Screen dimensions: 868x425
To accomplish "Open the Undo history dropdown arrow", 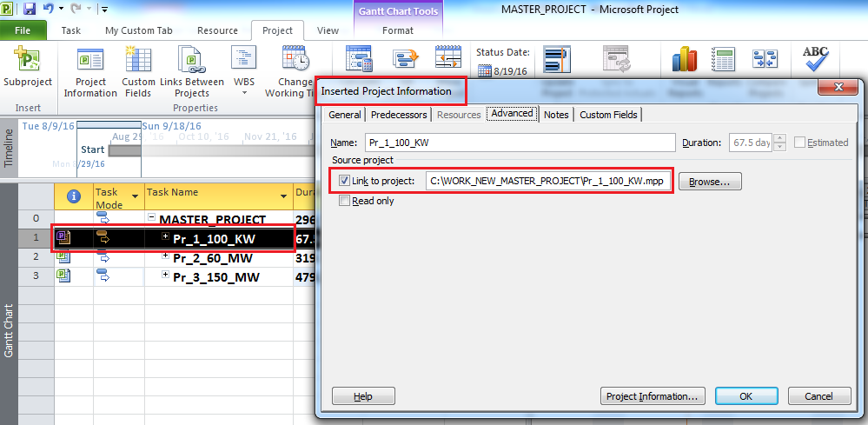I will click(61, 9).
